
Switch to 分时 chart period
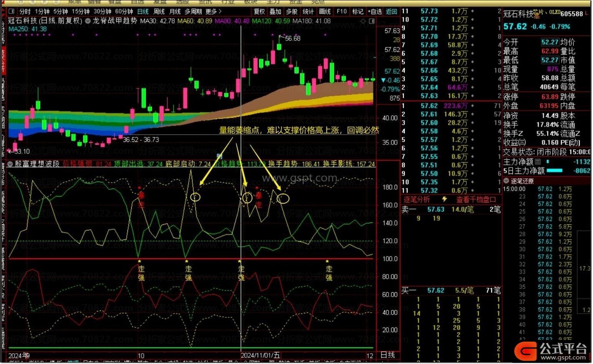pyautogui.click(x=25, y=12)
